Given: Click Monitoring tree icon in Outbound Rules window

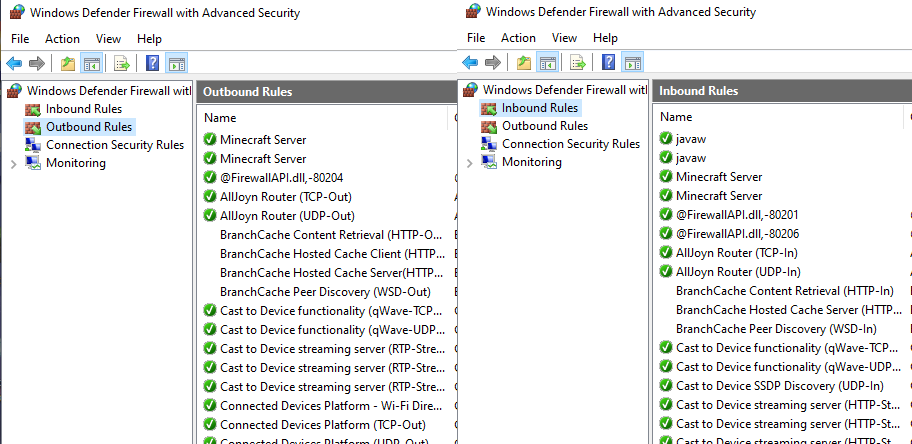Looking at the screenshot, I should tap(33, 163).
